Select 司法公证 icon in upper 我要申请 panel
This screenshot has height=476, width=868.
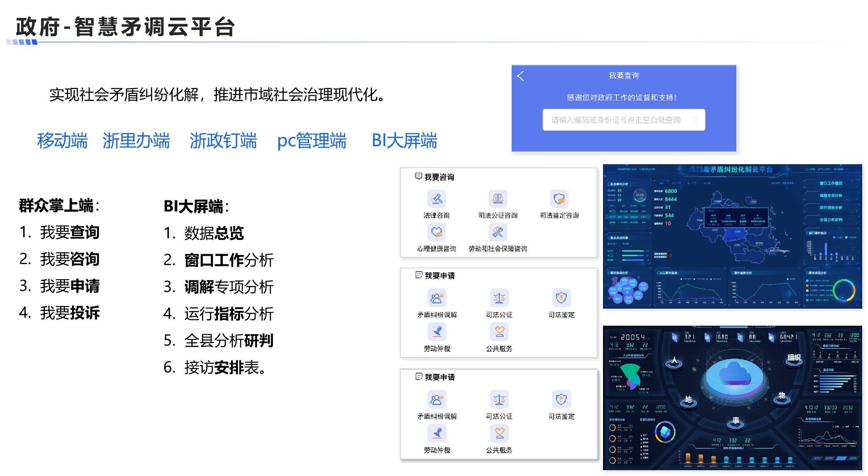[499, 298]
